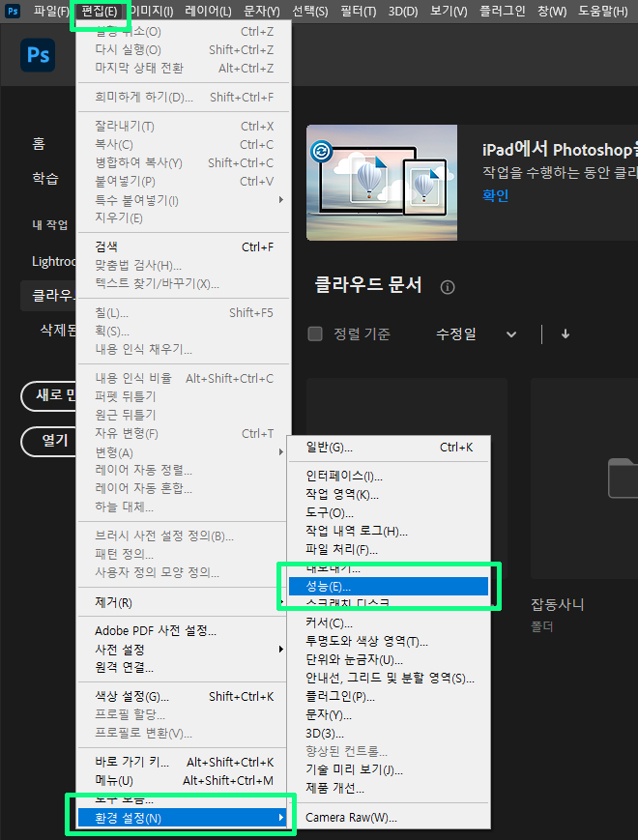The height and width of the screenshot is (840, 638).
Task: Click the small Ps icon in the title bar
Action: [x=13, y=11]
